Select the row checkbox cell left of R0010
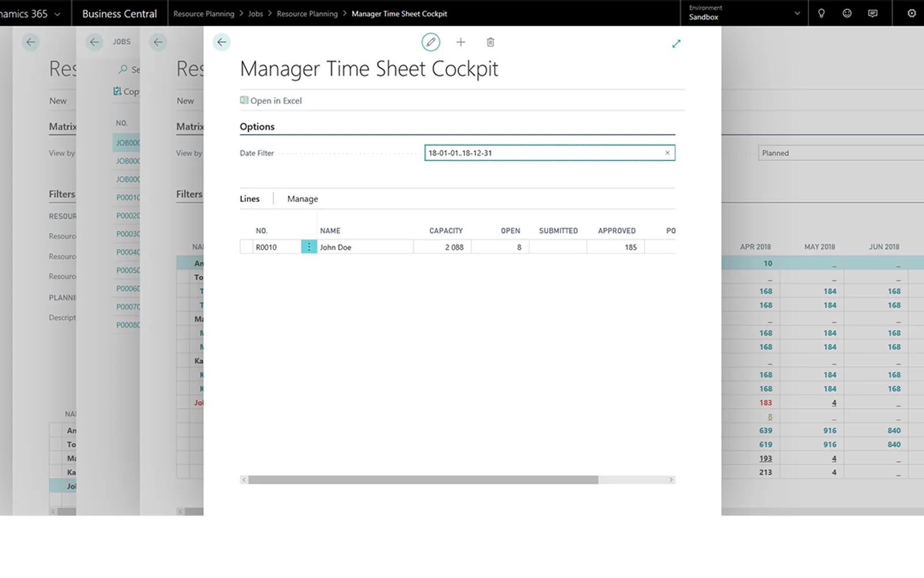The height and width of the screenshot is (578, 924). point(247,247)
